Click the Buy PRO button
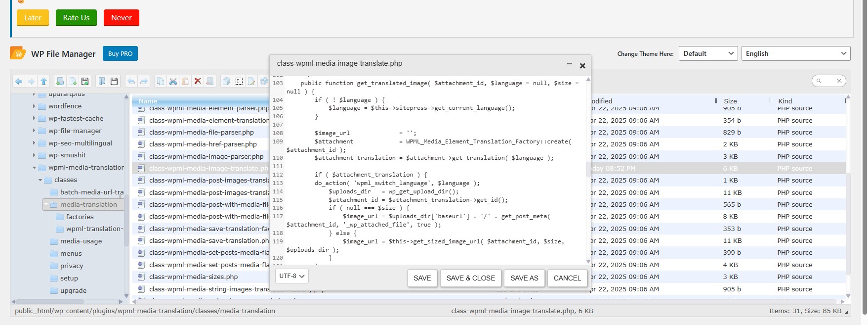Screen dimensions: 868x325 [x=120, y=53]
